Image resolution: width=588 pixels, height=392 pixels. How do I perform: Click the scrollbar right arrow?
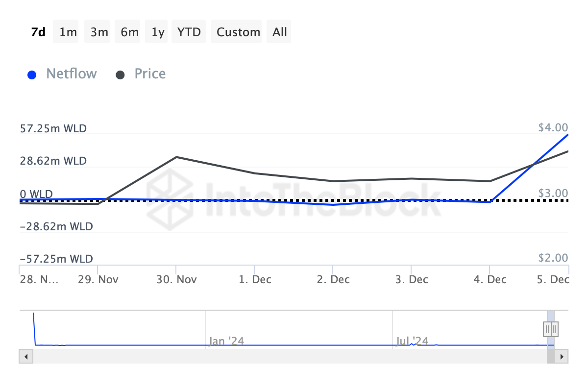coord(562,356)
